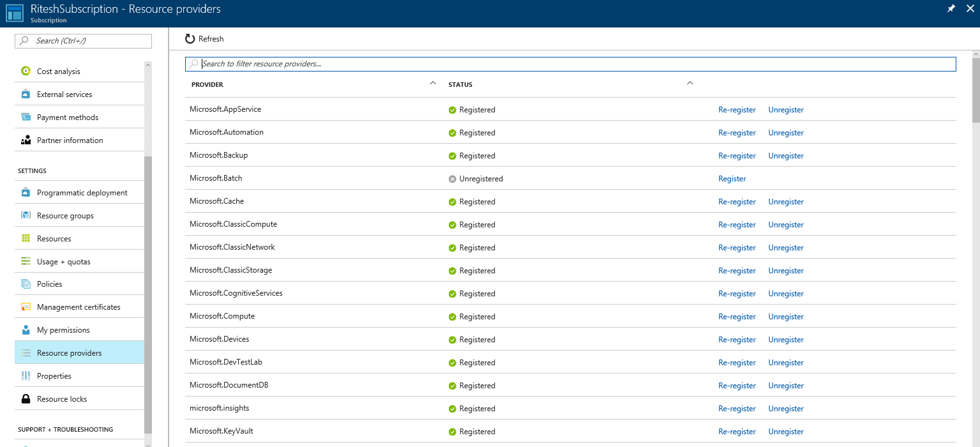Screen dimensions: 980x447
Task: Focus the filter resource providers search field
Action: 571,64
